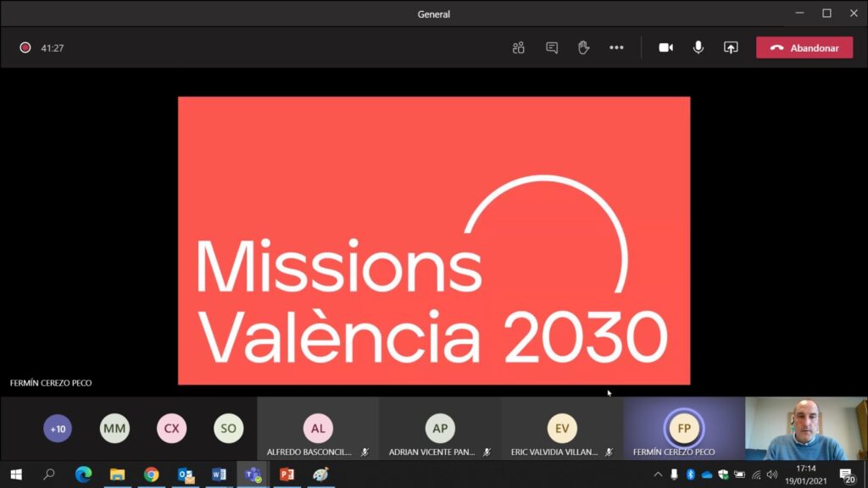Open the volume control in the tray
The image size is (868, 488).
tap(772, 474)
